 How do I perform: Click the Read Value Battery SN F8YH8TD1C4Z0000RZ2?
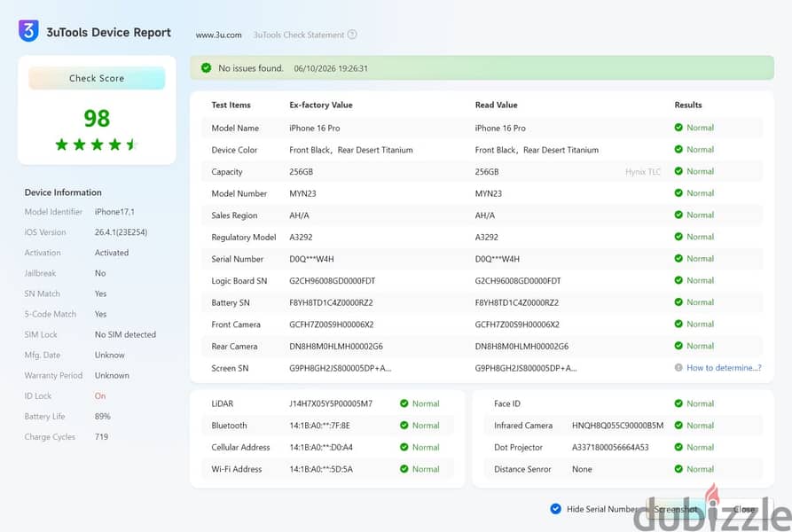517,302
